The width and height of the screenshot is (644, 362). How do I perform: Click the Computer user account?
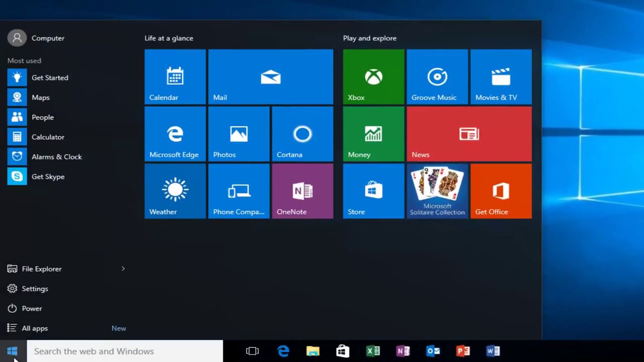(x=36, y=38)
